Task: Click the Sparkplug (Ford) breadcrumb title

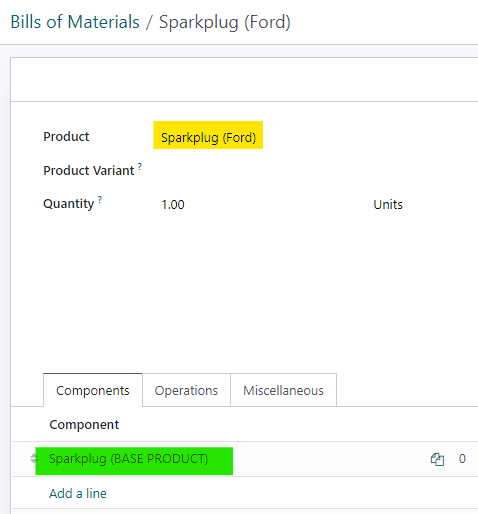Action: (225, 22)
